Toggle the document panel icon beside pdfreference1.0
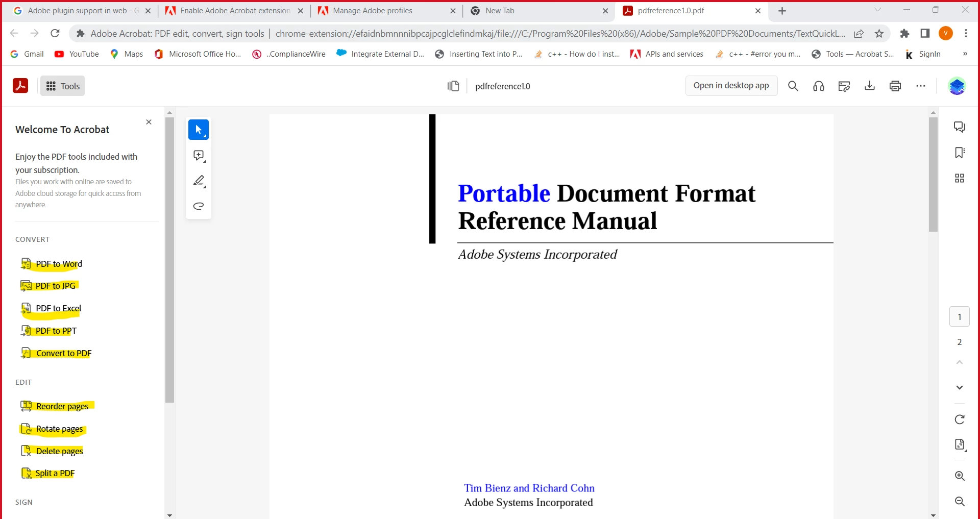 (x=453, y=86)
